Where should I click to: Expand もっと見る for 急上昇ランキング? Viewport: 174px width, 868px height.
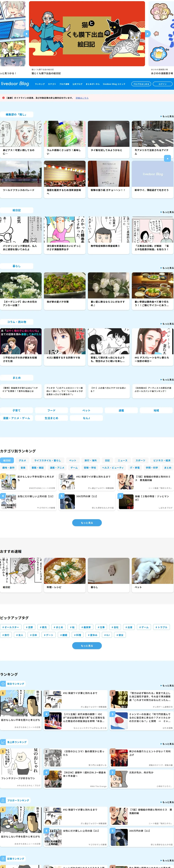click(x=167, y=744)
